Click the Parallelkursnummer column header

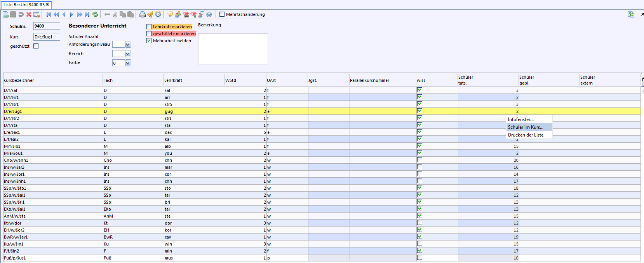click(383, 80)
